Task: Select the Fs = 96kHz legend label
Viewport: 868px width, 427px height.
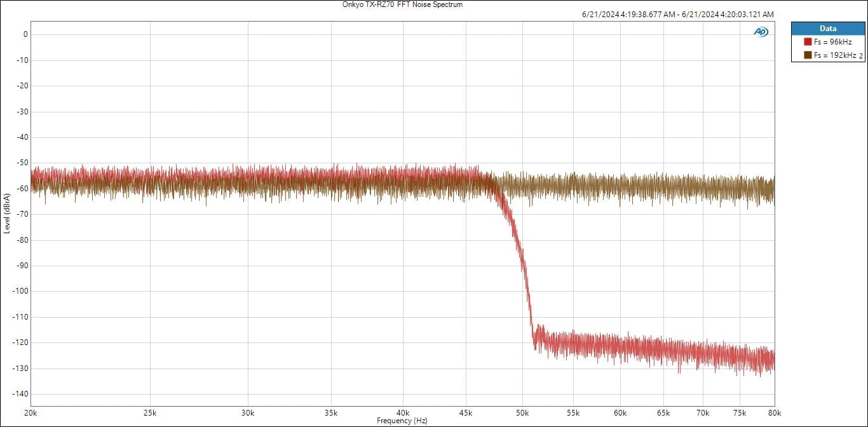Action: tap(832, 41)
